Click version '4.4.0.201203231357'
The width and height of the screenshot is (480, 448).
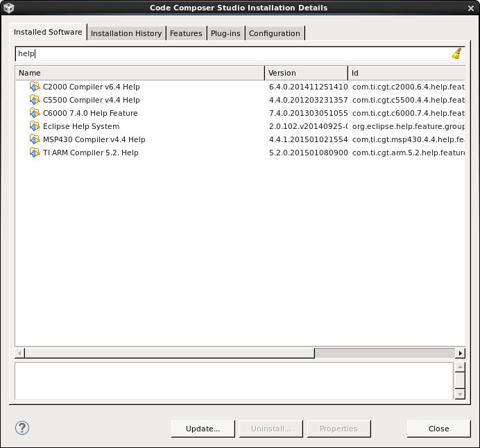pos(308,100)
